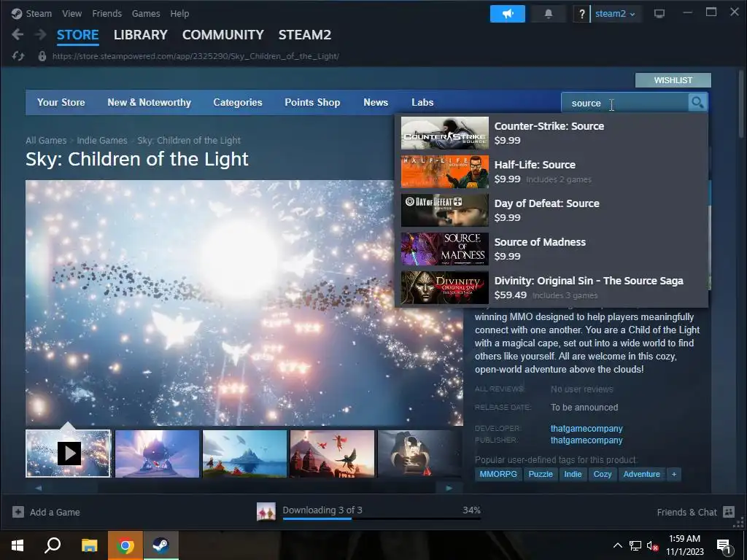Select Day of Defeat: Source result
747x560 pixels.
coord(551,211)
